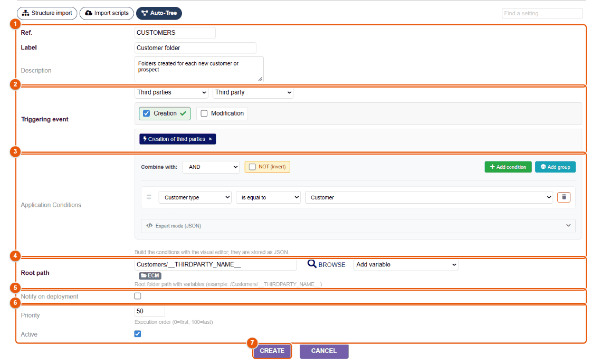
Task: Open the Combine with AND dropdown
Action: click(x=211, y=167)
